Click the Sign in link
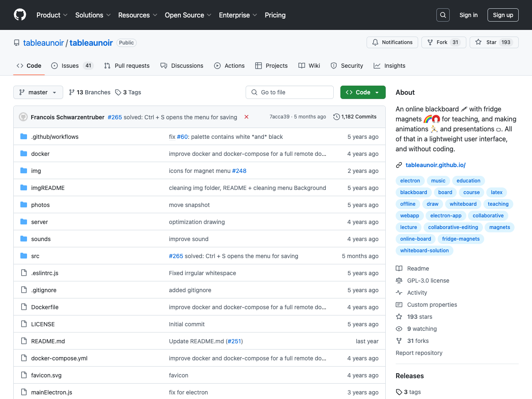The height and width of the screenshot is (399, 532). pos(468,15)
